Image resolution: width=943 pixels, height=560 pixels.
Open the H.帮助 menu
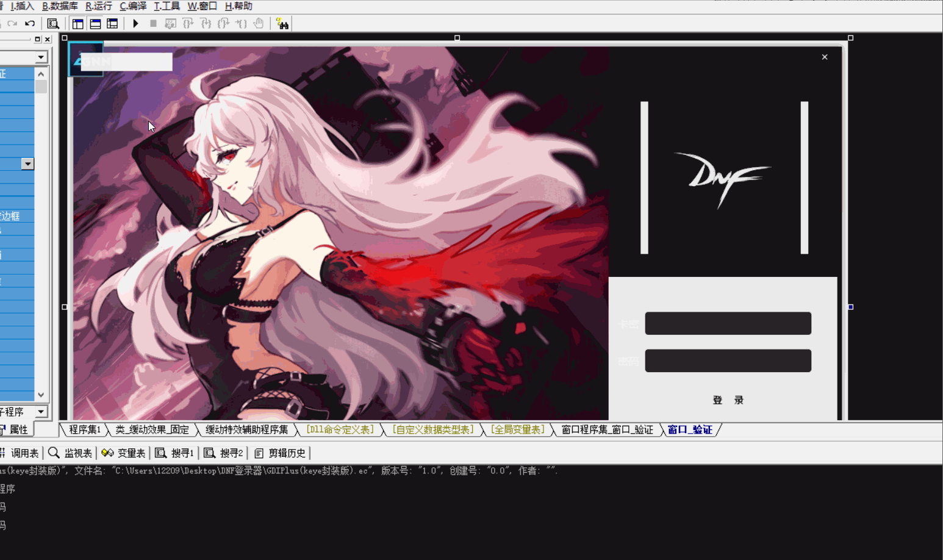click(238, 6)
